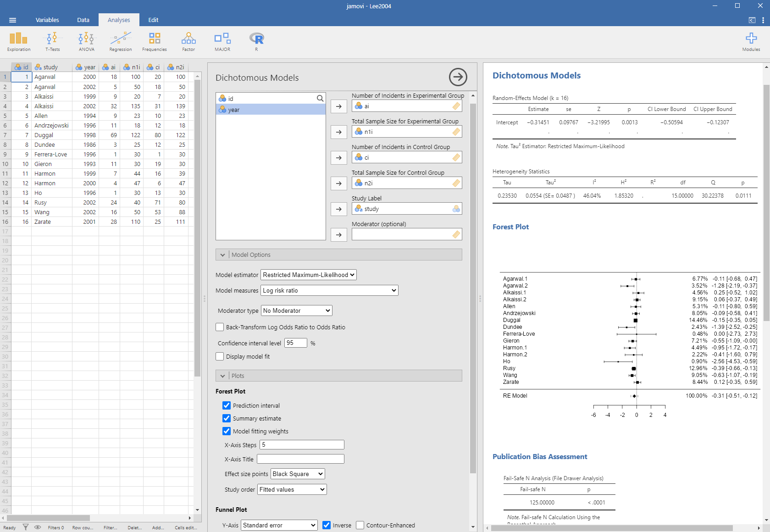Assign variable to Control Incidents arrow
The image size is (770, 532).
coord(339,158)
